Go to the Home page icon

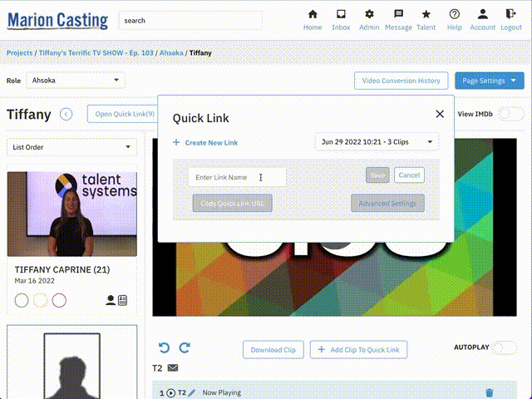click(x=313, y=15)
